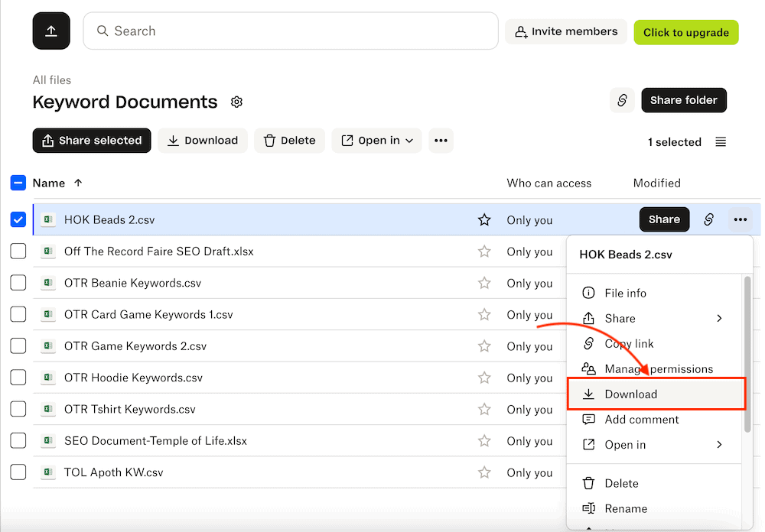Screen dimensions: 765x532
Task: Choose Manage permissions in context menu
Action: pyautogui.click(x=654, y=369)
